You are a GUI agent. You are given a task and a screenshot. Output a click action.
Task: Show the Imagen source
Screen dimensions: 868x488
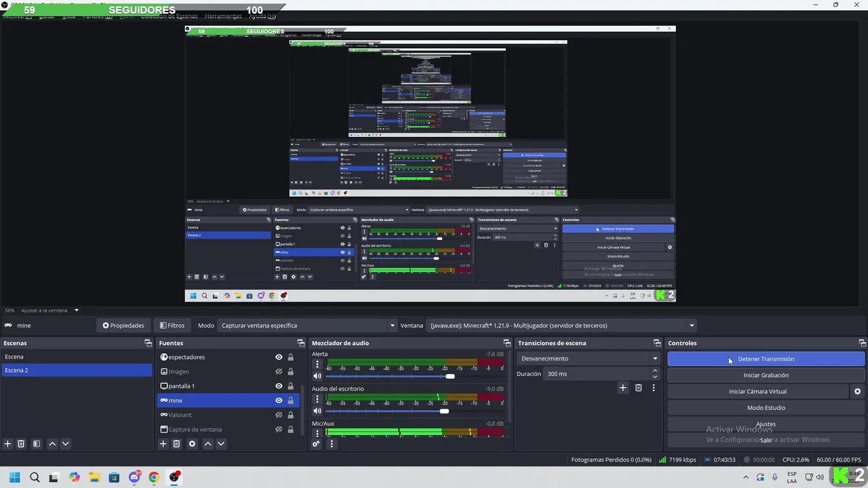tap(279, 371)
